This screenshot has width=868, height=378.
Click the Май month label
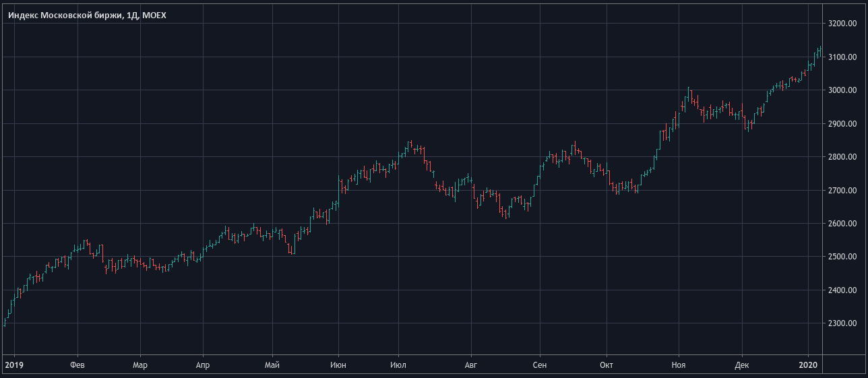(x=272, y=365)
